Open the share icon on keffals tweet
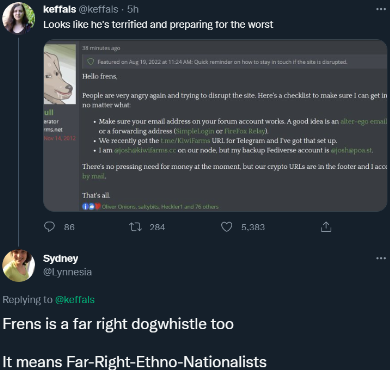This screenshot has width=390, height=370. point(326,227)
